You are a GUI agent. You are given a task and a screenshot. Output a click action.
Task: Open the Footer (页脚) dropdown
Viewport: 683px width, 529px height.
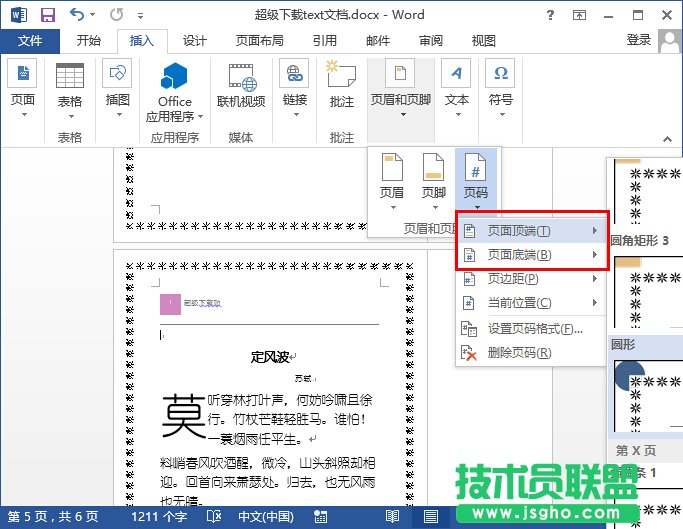[x=434, y=177]
